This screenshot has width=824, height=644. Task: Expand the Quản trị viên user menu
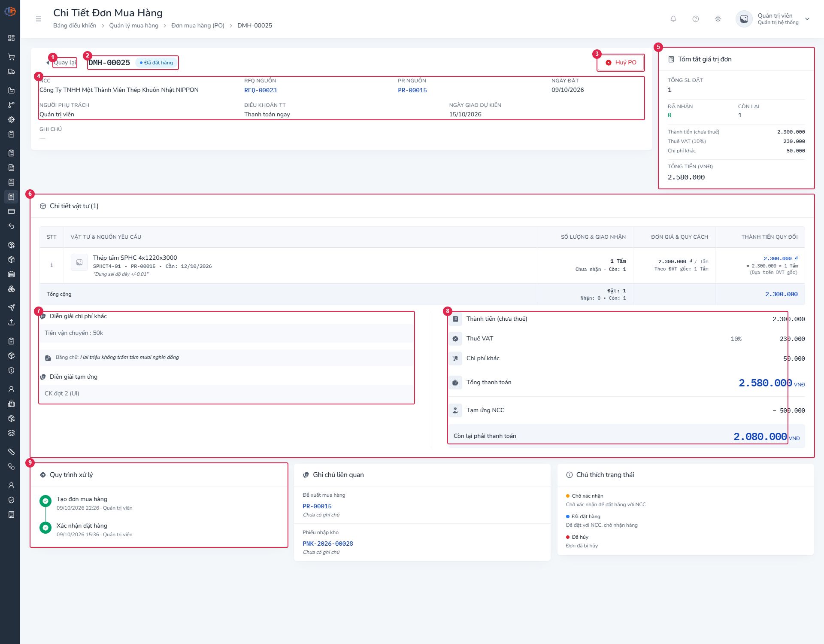click(807, 19)
